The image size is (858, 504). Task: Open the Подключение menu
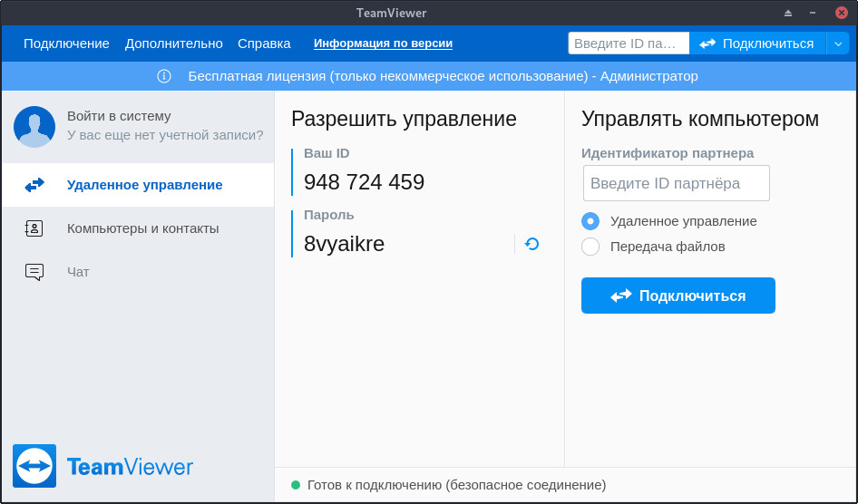click(x=66, y=44)
